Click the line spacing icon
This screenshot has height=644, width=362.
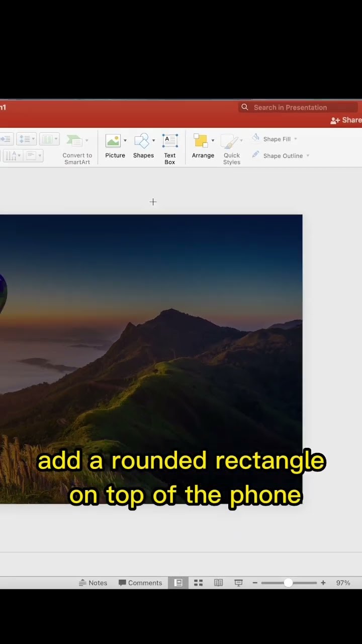(x=24, y=139)
